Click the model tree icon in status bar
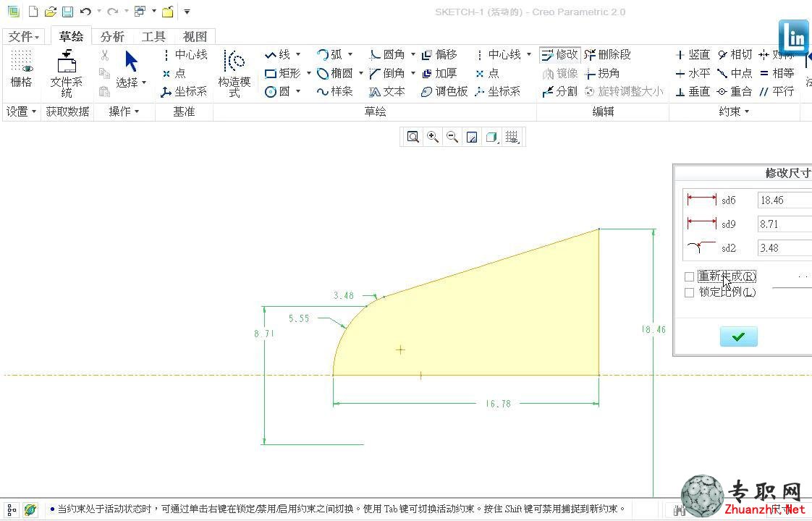The width and height of the screenshot is (812, 521). pyautogui.click(x=12, y=509)
